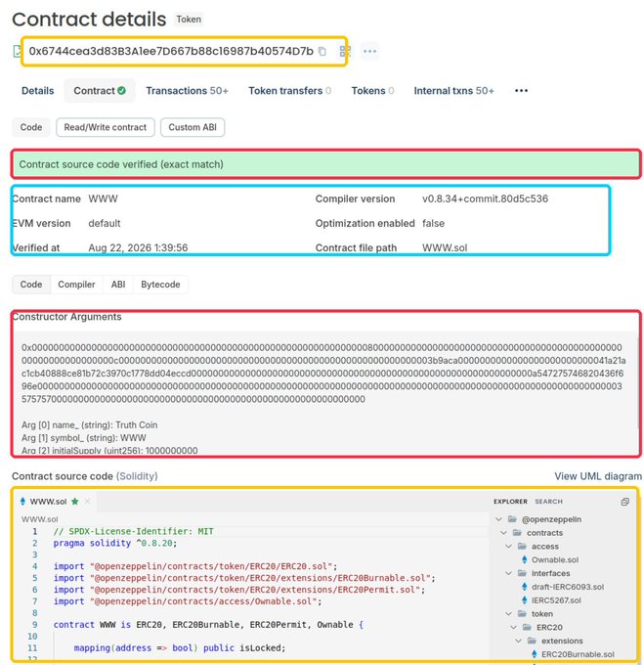The height and width of the screenshot is (665, 644).
Task: Select the EXPLORER panel tab
Action: click(510, 502)
